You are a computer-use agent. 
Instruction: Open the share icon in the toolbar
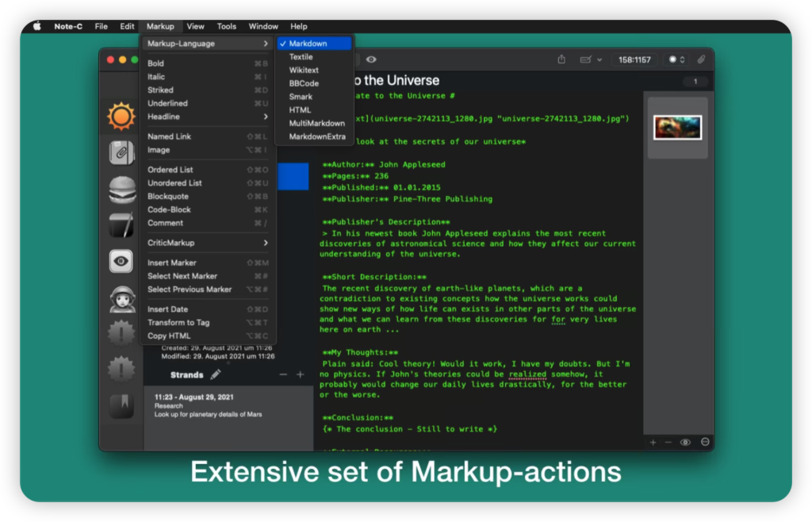click(x=563, y=59)
